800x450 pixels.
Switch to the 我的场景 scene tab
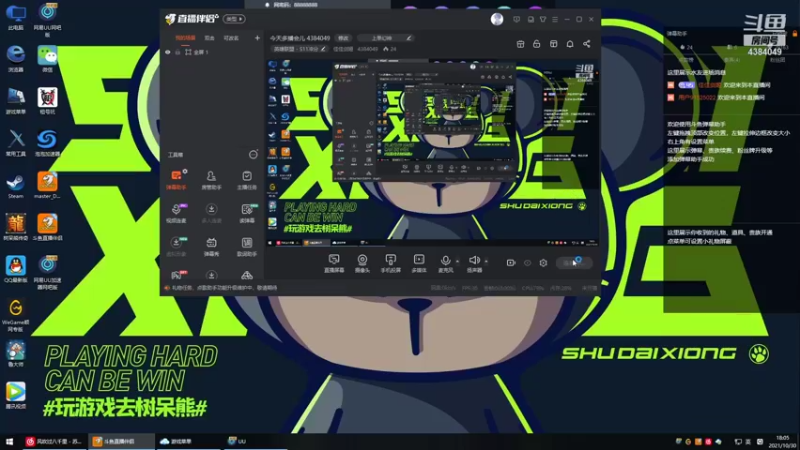pyautogui.click(x=185, y=38)
